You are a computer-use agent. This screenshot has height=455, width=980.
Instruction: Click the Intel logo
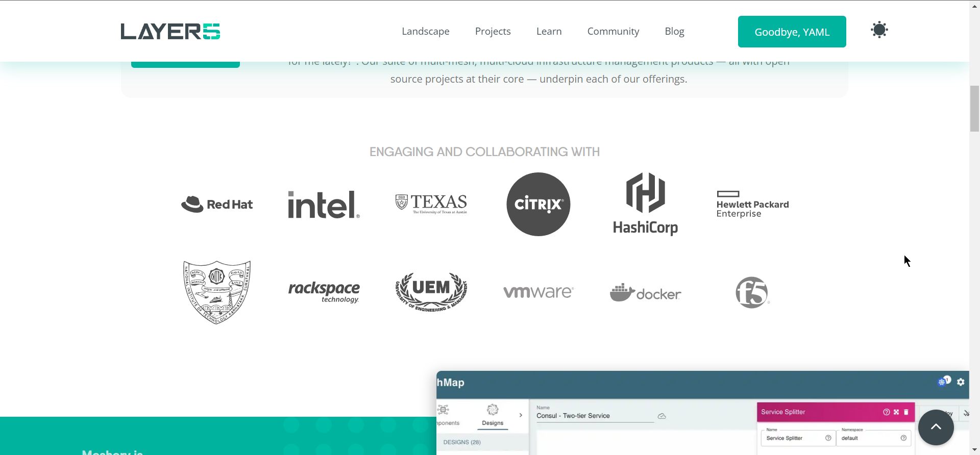point(324,205)
